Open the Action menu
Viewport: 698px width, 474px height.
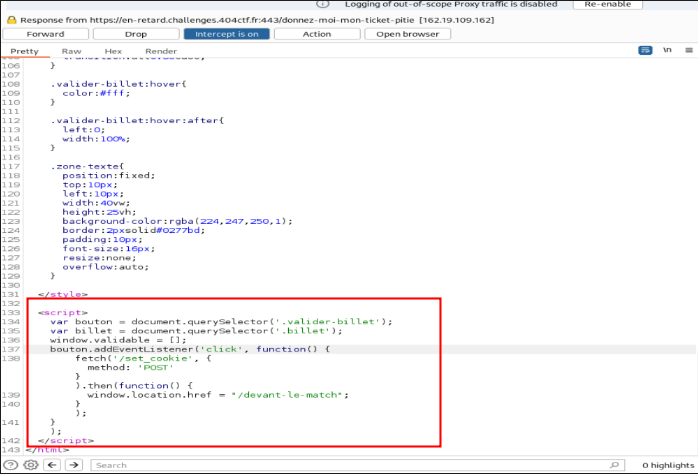(316, 34)
